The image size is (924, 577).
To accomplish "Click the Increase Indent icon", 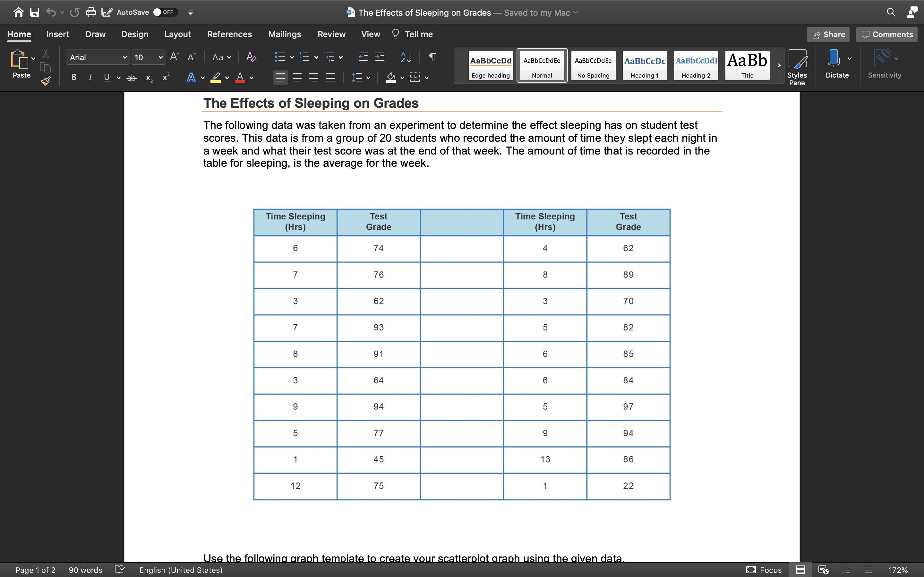I will (380, 57).
